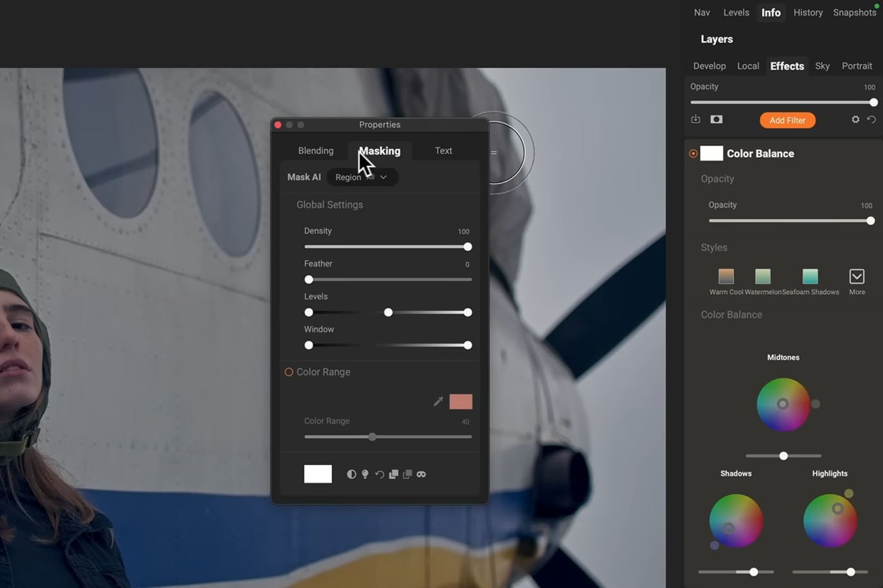
Task: Toggle the Color Balance filter on/off
Action: [693, 153]
